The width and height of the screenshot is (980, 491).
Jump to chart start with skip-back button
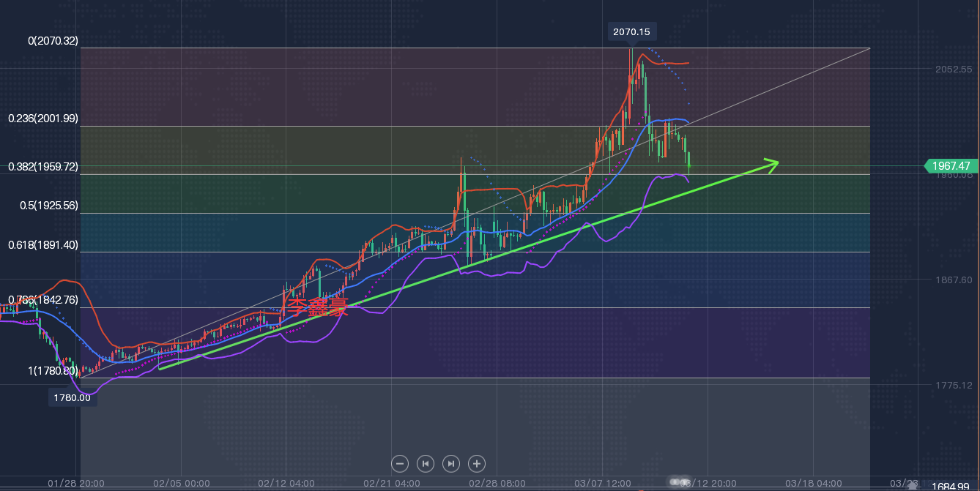426,463
